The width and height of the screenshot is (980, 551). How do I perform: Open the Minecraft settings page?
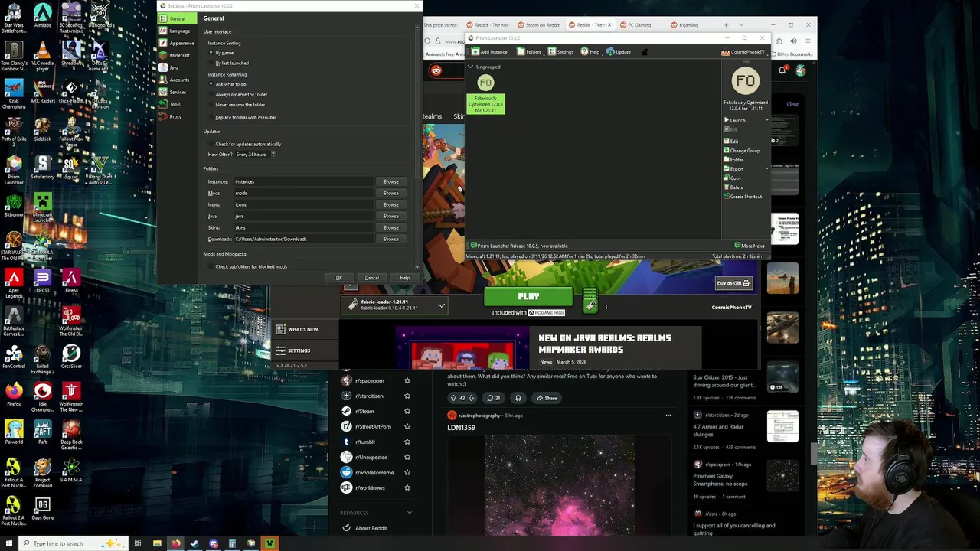176,55
